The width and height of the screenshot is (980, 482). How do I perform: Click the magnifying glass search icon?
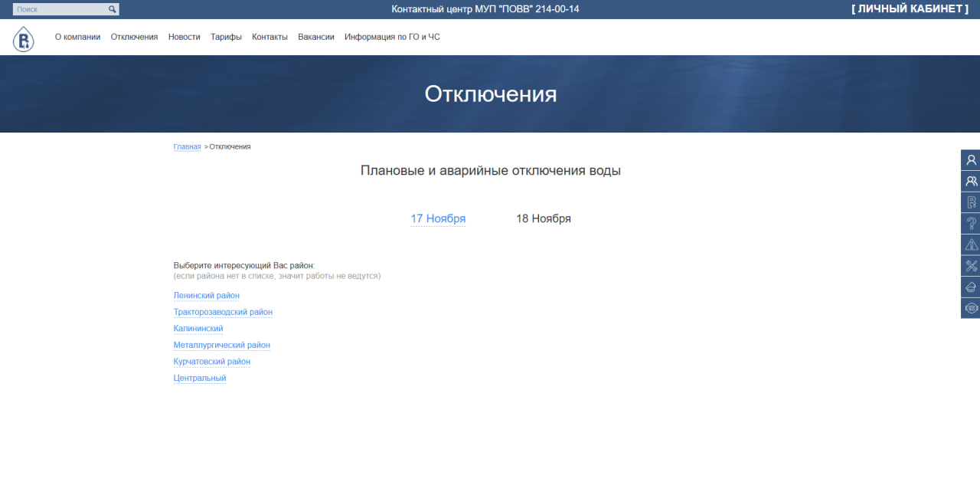113,9
